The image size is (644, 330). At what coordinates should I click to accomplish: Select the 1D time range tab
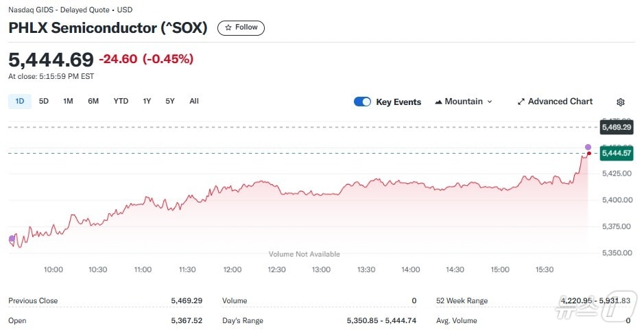pyautogui.click(x=19, y=102)
